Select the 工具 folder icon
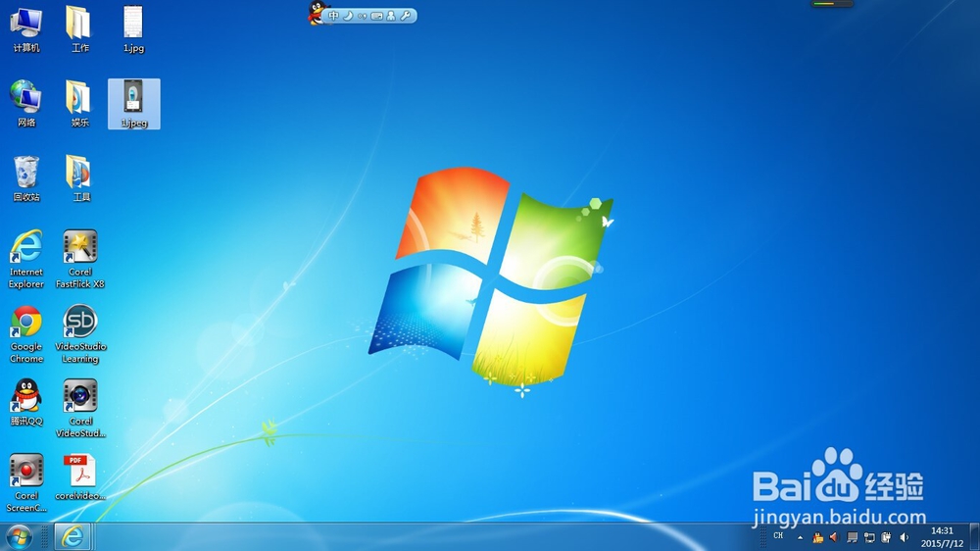980x551 pixels. [79, 178]
